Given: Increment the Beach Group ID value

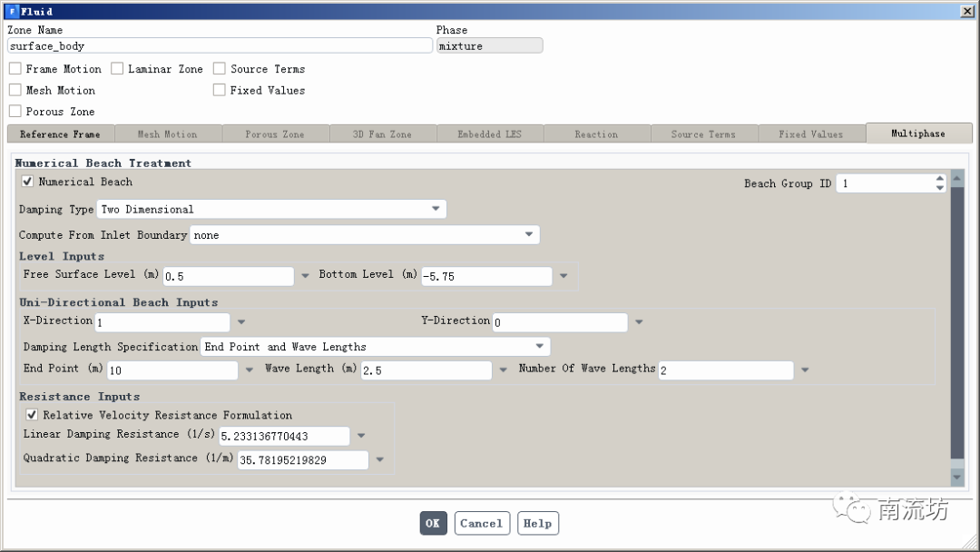Looking at the screenshot, I should [940, 179].
